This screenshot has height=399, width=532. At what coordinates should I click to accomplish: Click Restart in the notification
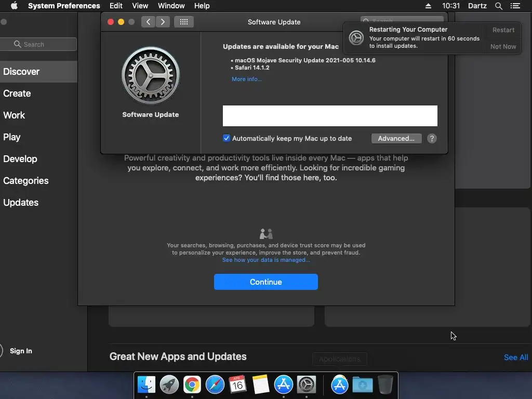(x=503, y=30)
